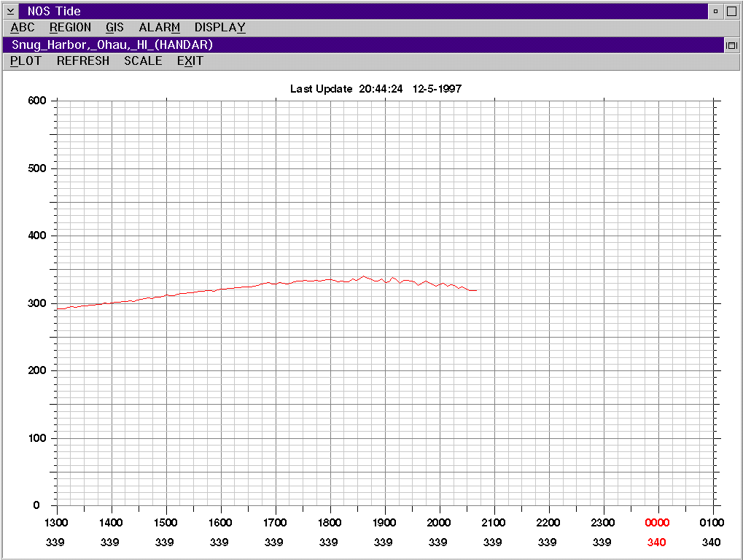
Task: Open the PLOT menu
Action: click(26, 61)
